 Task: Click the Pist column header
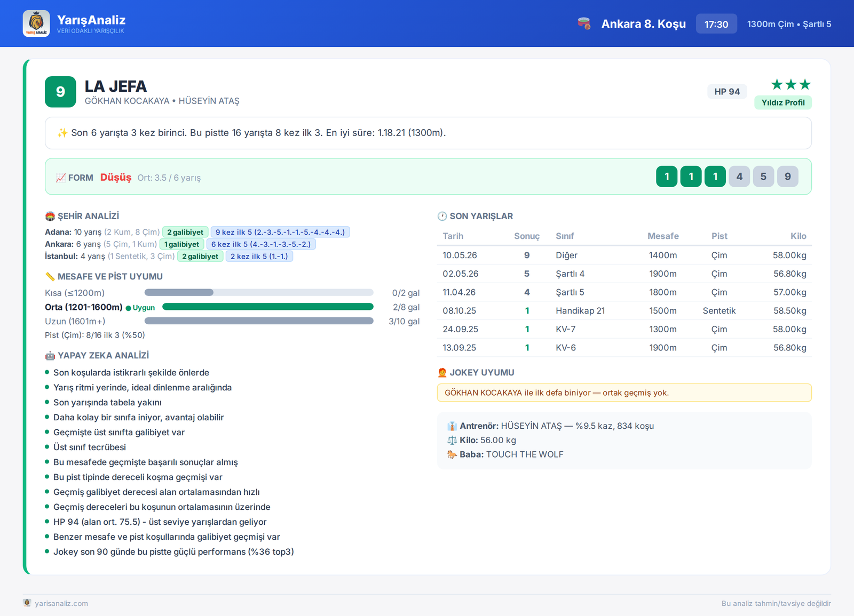(719, 236)
